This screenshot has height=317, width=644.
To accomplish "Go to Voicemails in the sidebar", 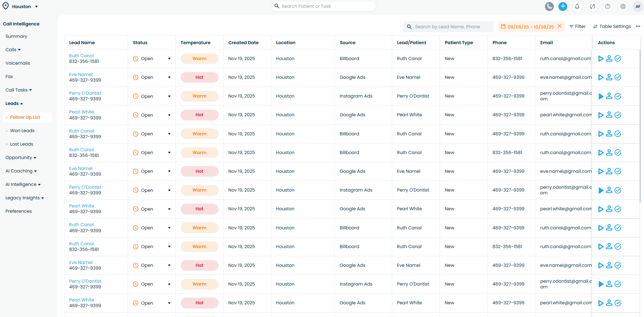I will pyautogui.click(x=18, y=63).
